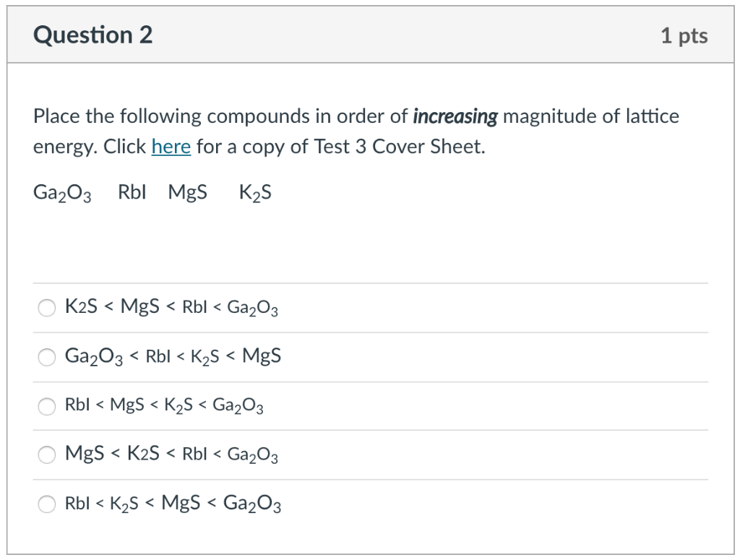Viewport: 740px width, 560px height.
Task: Select radio button for MgS < K2S < RbI < Ga2O3
Action: coord(46,455)
